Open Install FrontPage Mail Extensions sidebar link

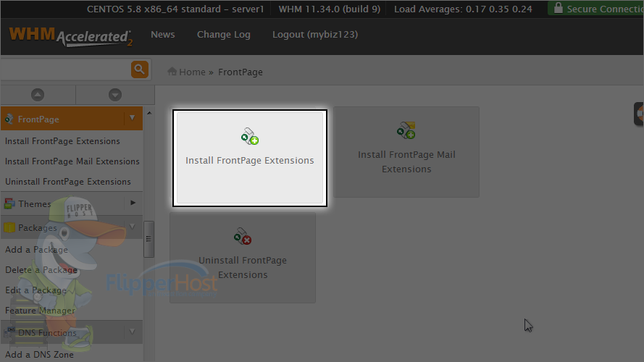click(72, 161)
